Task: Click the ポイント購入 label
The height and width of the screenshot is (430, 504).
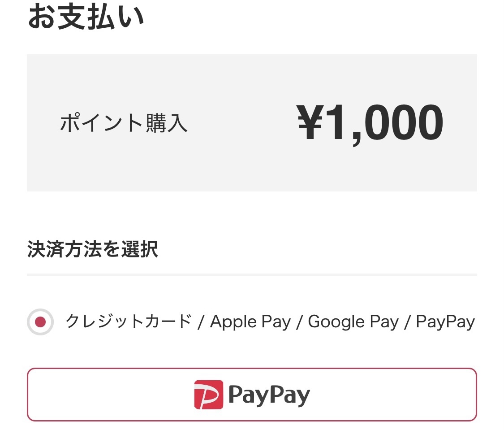Action: coord(124,122)
